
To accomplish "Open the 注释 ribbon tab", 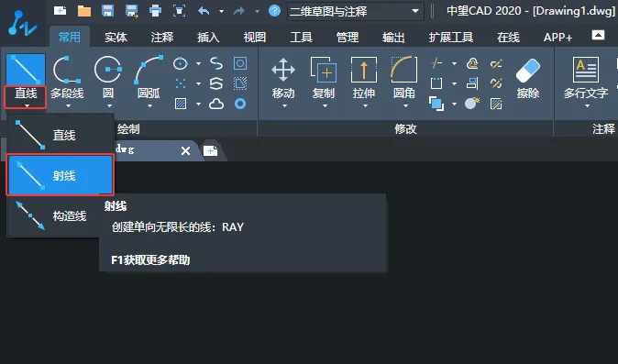I will click(162, 37).
